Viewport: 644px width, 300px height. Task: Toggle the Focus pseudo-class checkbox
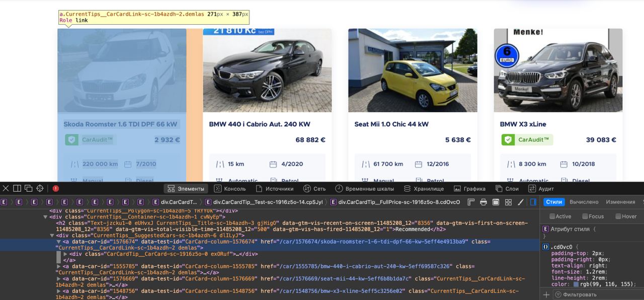coord(585,216)
